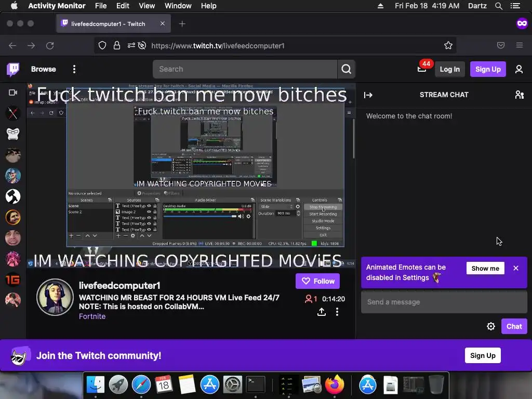This screenshot has height=399, width=532.
Task: Open the Browse page
Action: tap(44, 69)
